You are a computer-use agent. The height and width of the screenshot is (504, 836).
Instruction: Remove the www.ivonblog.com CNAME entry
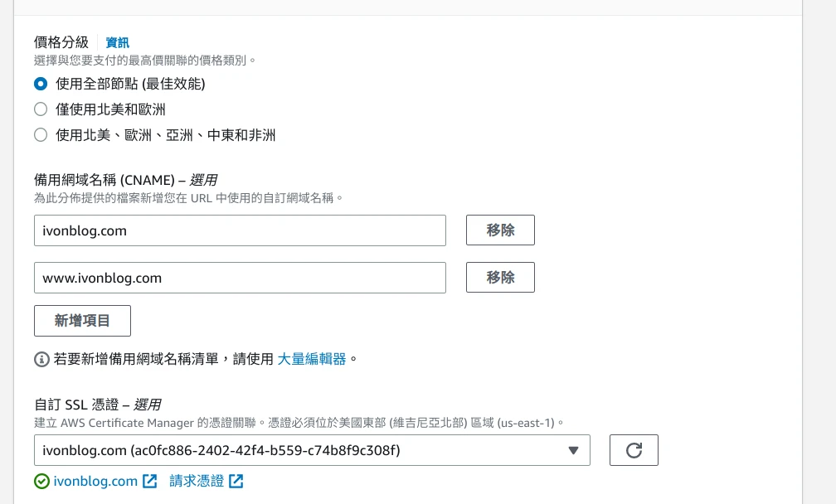[500, 278]
